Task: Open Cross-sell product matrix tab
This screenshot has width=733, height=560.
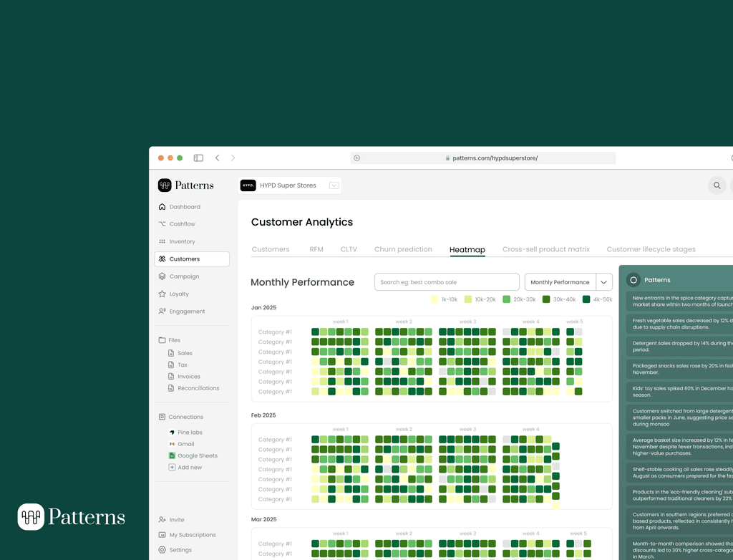Action: click(546, 249)
